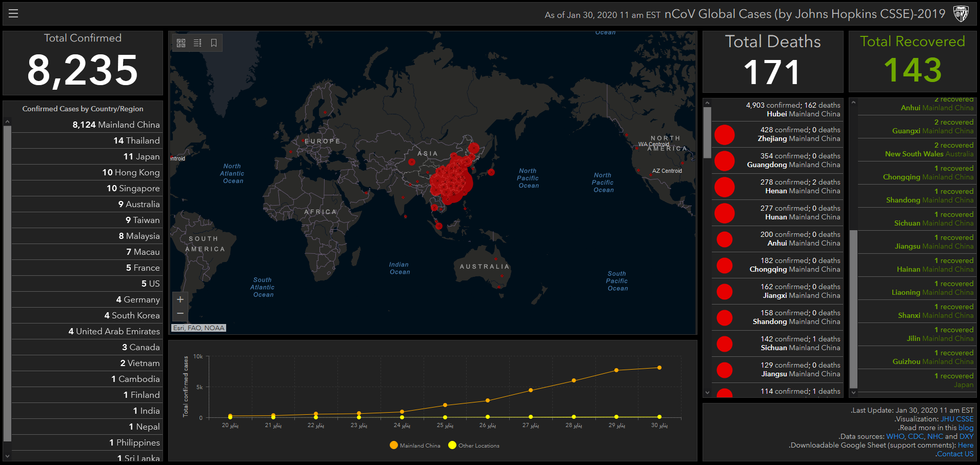Select United Arab Emirates row
The width and height of the screenshot is (980, 465).
pyautogui.click(x=87, y=331)
